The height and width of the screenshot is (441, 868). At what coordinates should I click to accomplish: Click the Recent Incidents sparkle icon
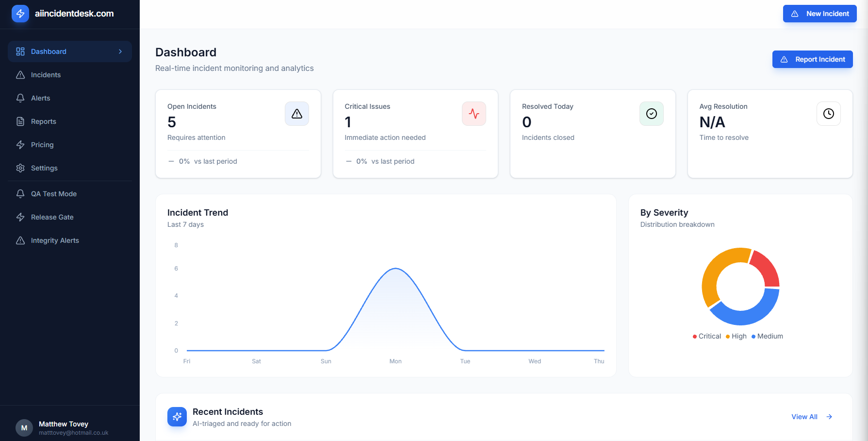click(x=177, y=417)
